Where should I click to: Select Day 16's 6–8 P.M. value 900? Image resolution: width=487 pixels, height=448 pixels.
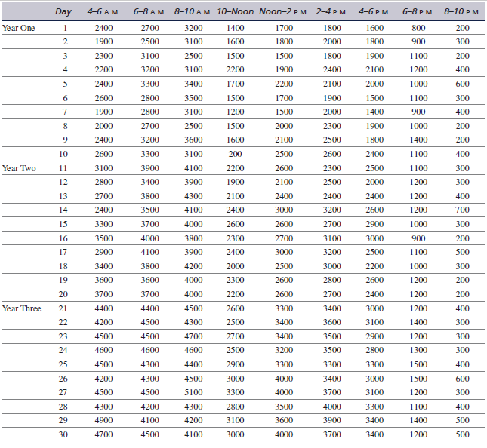[419, 238]
